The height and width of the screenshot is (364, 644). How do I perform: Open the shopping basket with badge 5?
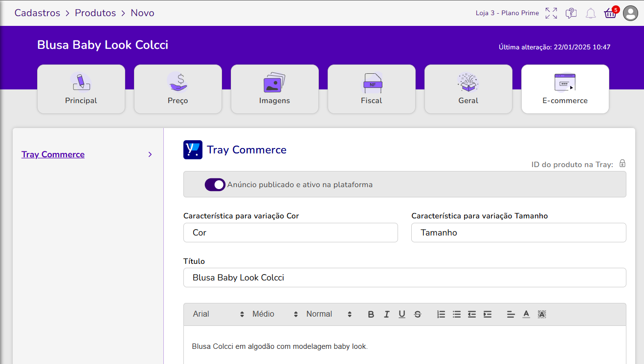[611, 13]
